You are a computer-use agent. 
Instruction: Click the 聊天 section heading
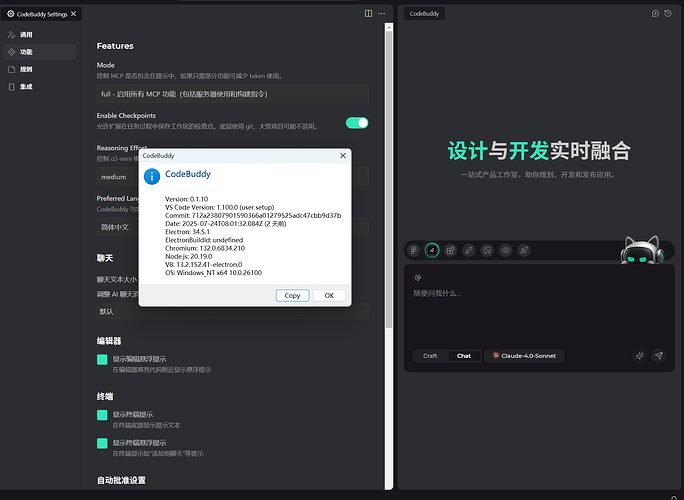[x=105, y=258]
